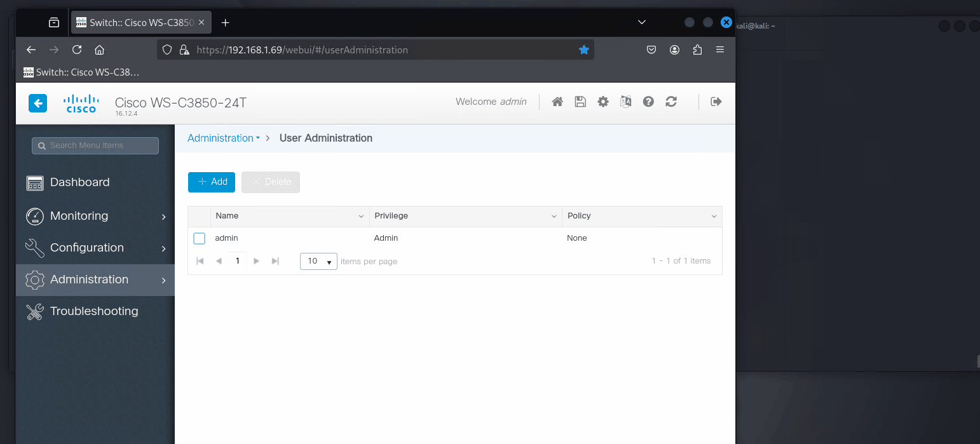
Task: Click the Add user button
Action: (212, 182)
